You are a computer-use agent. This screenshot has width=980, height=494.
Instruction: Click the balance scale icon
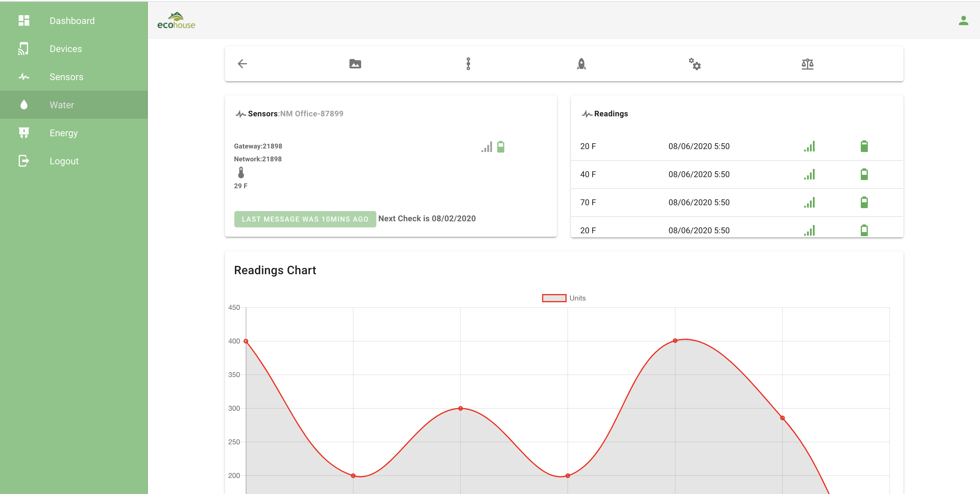[x=807, y=63]
